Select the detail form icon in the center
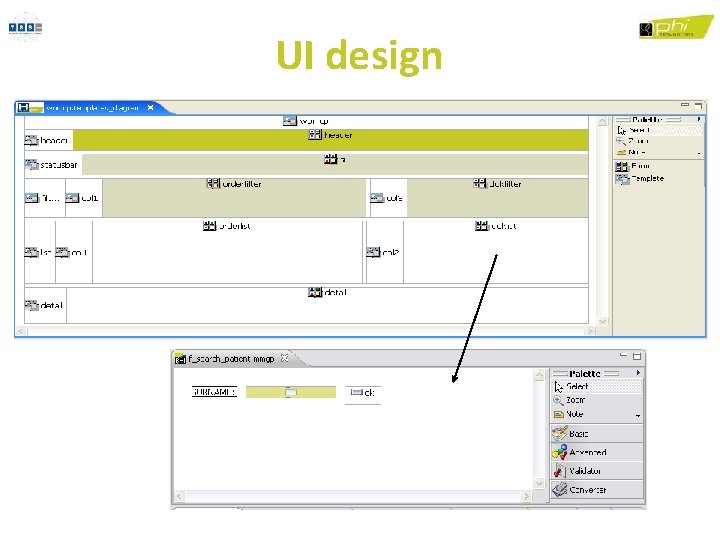720x540 pixels. 315,292
